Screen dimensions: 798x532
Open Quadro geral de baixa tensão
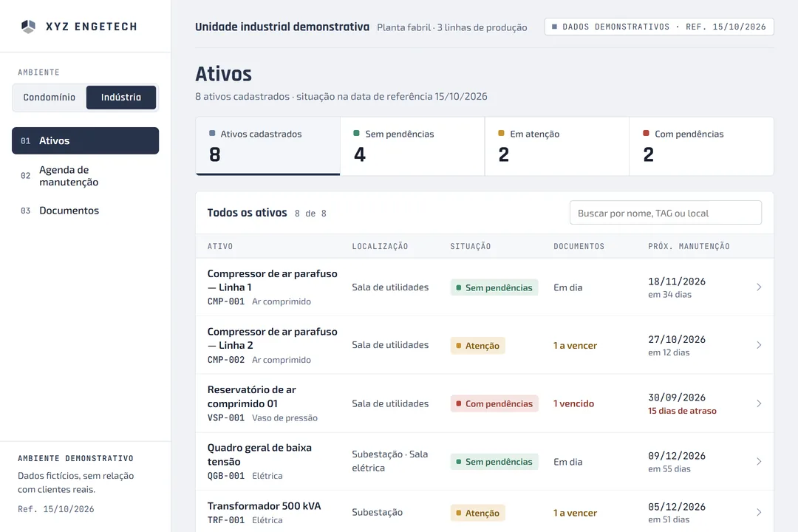click(x=259, y=454)
